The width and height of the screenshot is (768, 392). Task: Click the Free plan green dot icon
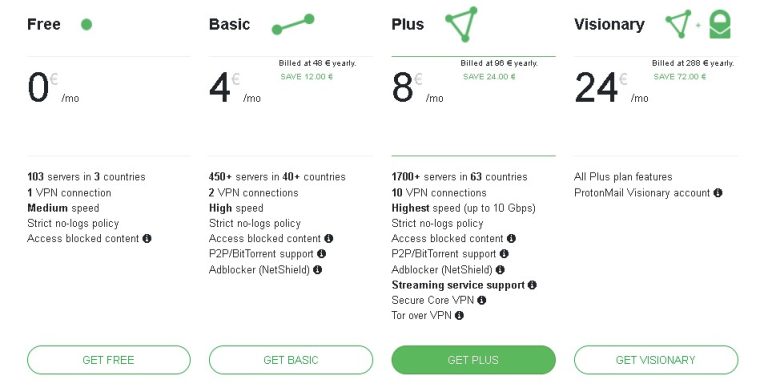86,24
